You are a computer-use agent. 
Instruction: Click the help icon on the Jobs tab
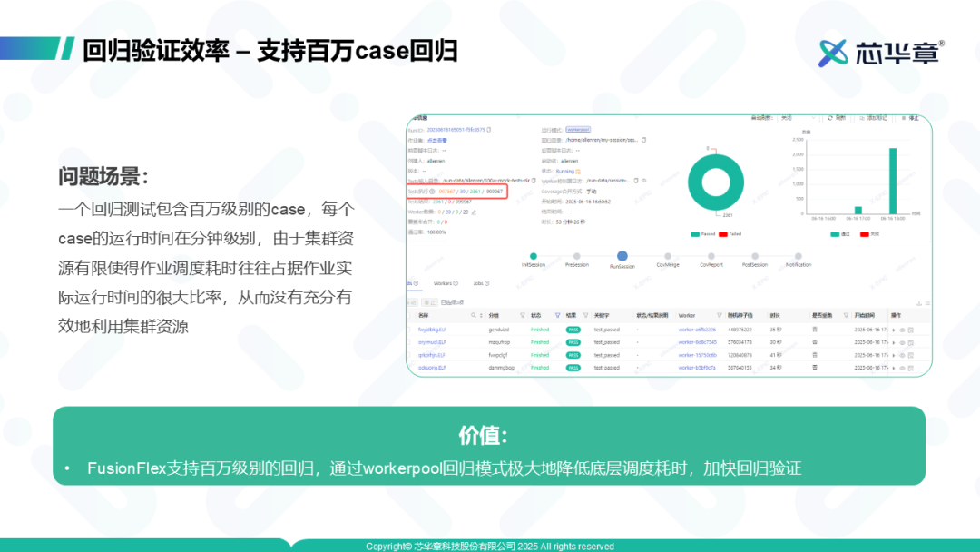point(487,283)
